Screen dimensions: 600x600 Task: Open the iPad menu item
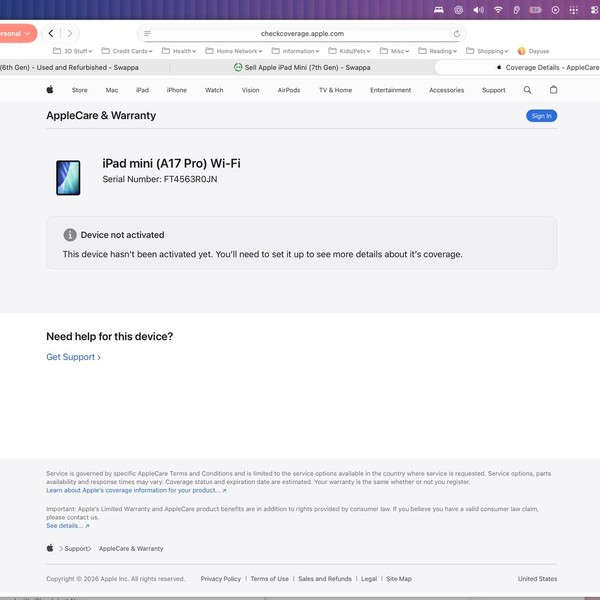pyautogui.click(x=142, y=90)
